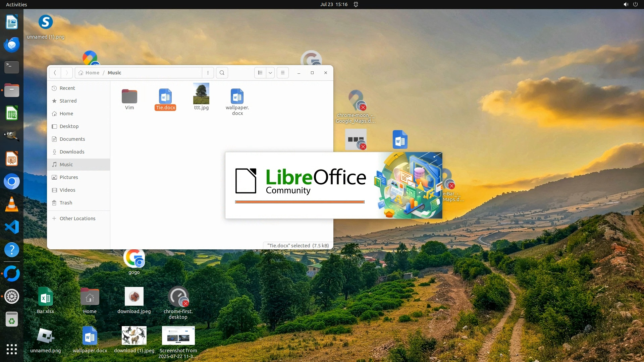This screenshot has width=644, height=362.
Task: Expand the view options dropdown arrow
Action: (x=270, y=73)
